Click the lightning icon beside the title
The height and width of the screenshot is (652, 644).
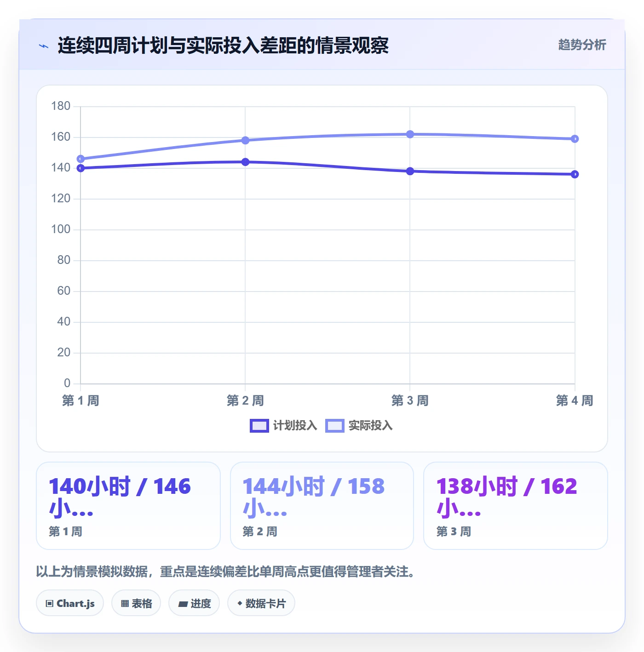(x=44, y=46)
